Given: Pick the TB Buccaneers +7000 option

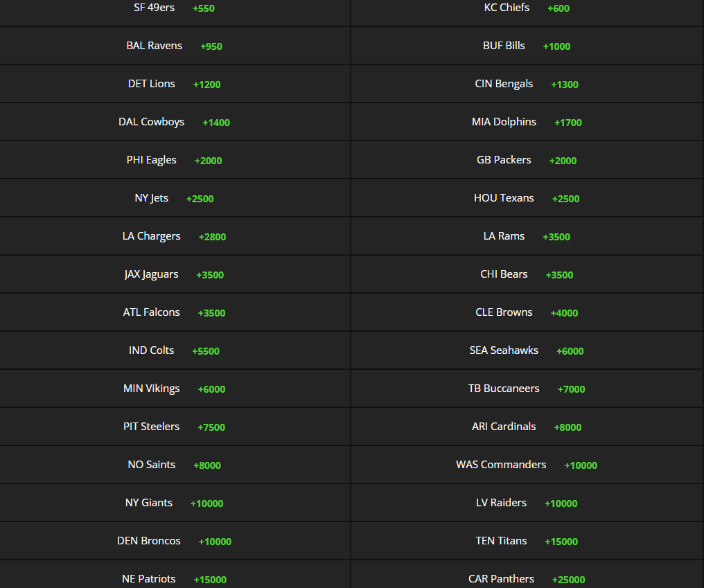Looking at the screenshot, I should [x=527, y=389].
